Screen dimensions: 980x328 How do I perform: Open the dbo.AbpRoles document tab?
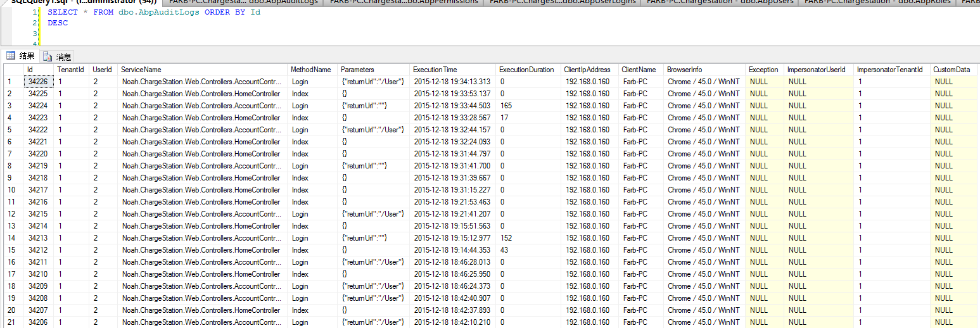(x=878, y=3)
